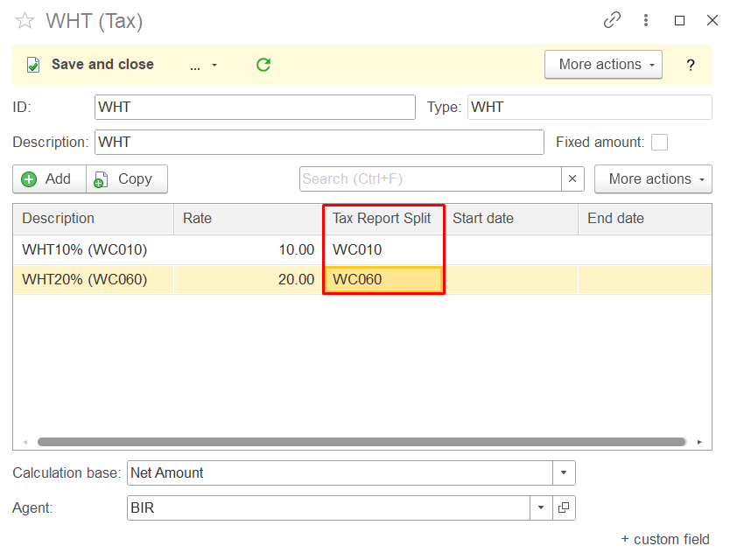Open help with the question mark
The width and height of the screenshot is (730, 560).
(x=691, y=65)
